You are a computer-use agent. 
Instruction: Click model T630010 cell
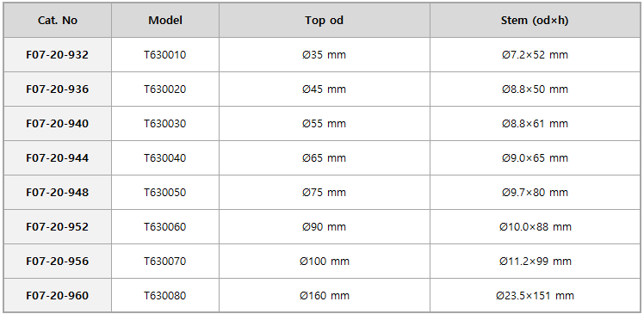click(x=165, y=54)
